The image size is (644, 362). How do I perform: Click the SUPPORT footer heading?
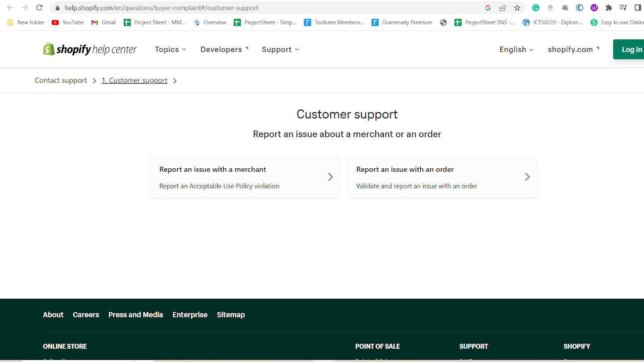coord(474,346)
